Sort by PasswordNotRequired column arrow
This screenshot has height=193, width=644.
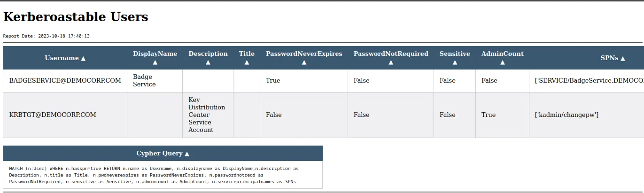click(x=391, y=62)
